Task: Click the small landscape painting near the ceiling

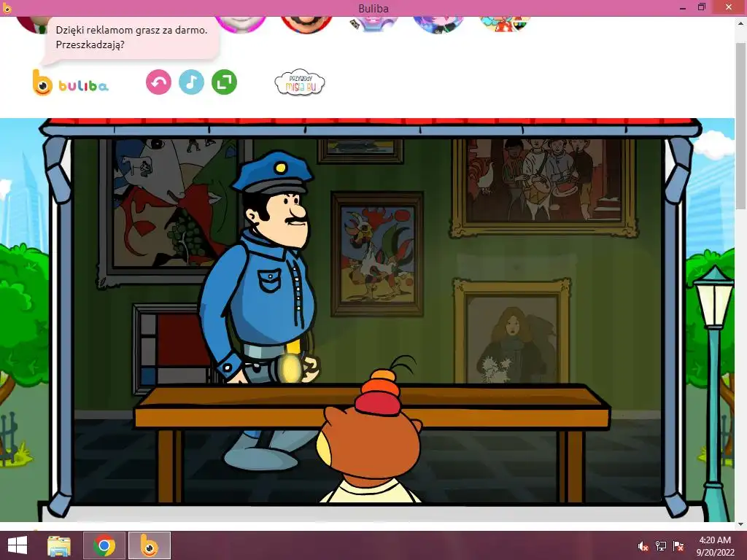Action: (360, 150)
